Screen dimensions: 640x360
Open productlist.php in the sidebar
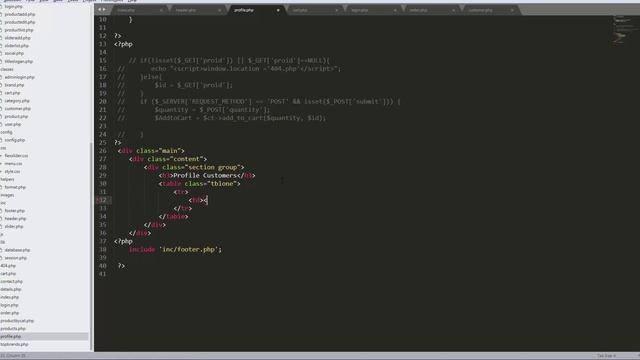click(19, 30)
